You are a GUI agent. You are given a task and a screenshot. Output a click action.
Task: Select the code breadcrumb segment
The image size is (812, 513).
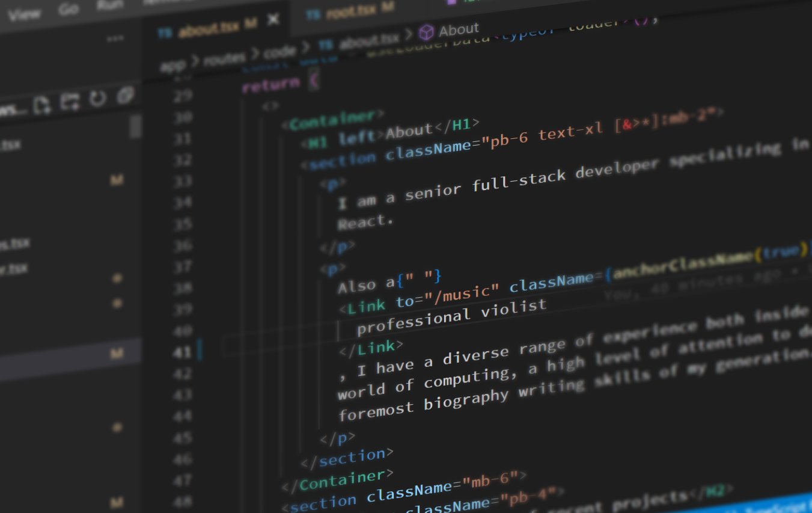[x=279, y=52]
